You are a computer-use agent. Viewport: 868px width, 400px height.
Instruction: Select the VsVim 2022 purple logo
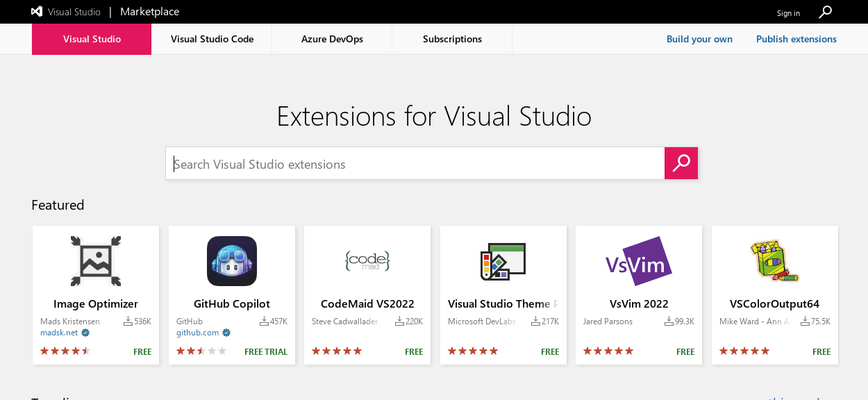(x=638, y=261)
